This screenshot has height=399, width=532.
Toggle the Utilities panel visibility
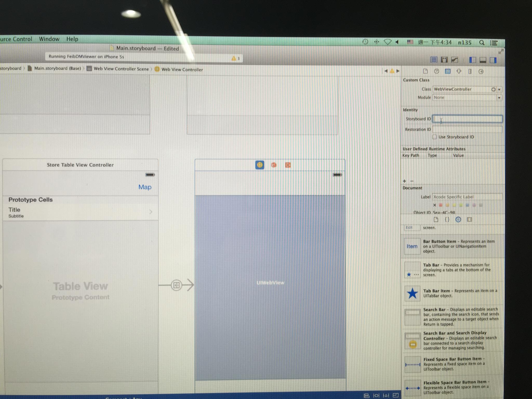coord(493,61)
